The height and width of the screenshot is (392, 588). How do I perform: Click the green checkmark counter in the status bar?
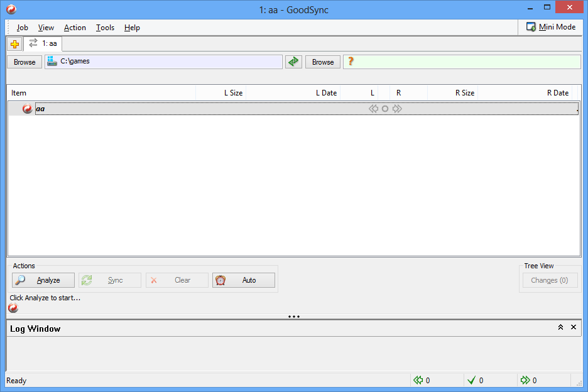pyautogui.click(x=476, y=380)
